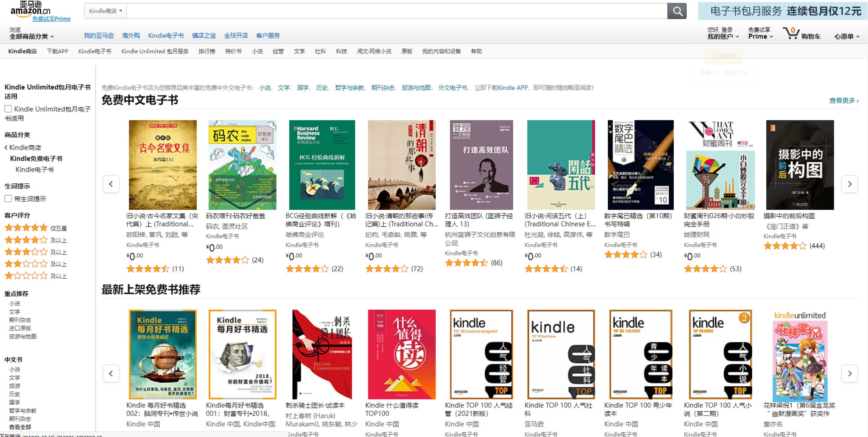This screenshot has width=868, height=437.
Task: Open 摄影中的前后构图 book cover
Action: [800, 165]
